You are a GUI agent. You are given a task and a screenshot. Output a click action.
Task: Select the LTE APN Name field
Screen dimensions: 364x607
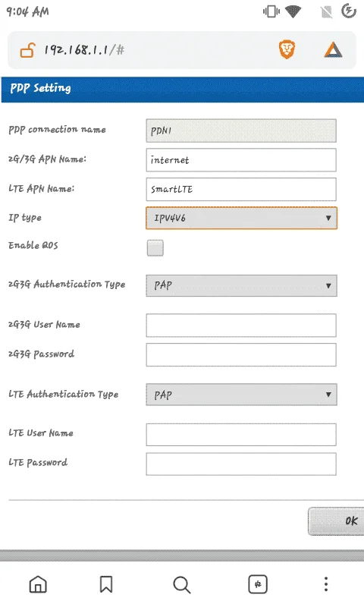[x=241, y=189]
